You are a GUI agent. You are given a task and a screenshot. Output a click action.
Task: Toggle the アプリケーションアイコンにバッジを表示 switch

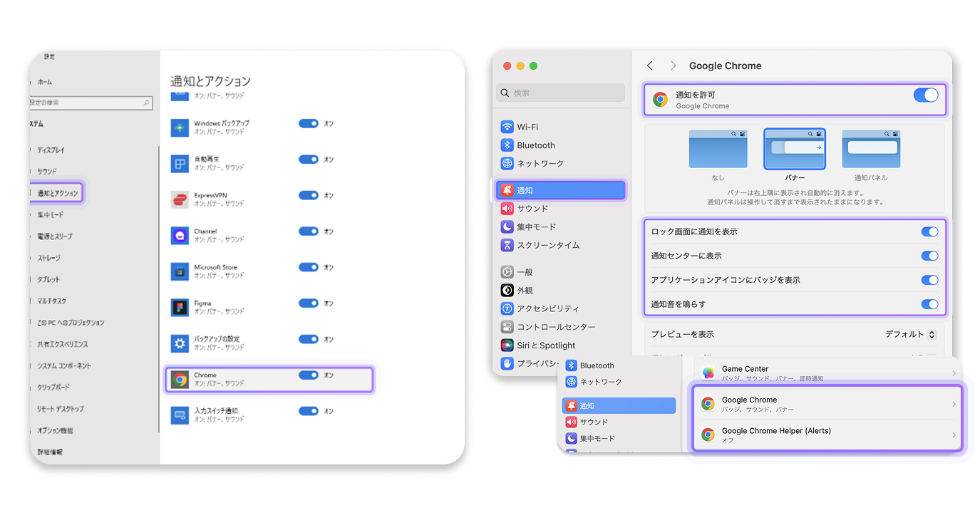click(x=929, y=280)
